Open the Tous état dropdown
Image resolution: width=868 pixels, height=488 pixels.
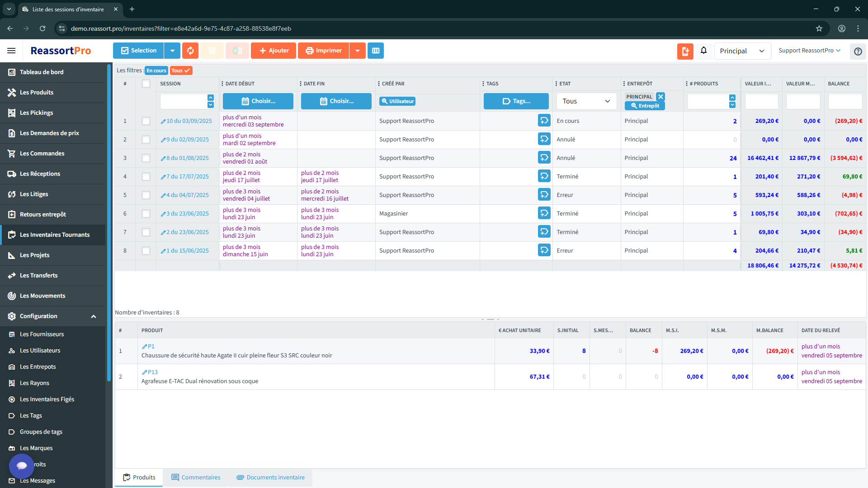(586, 101)
